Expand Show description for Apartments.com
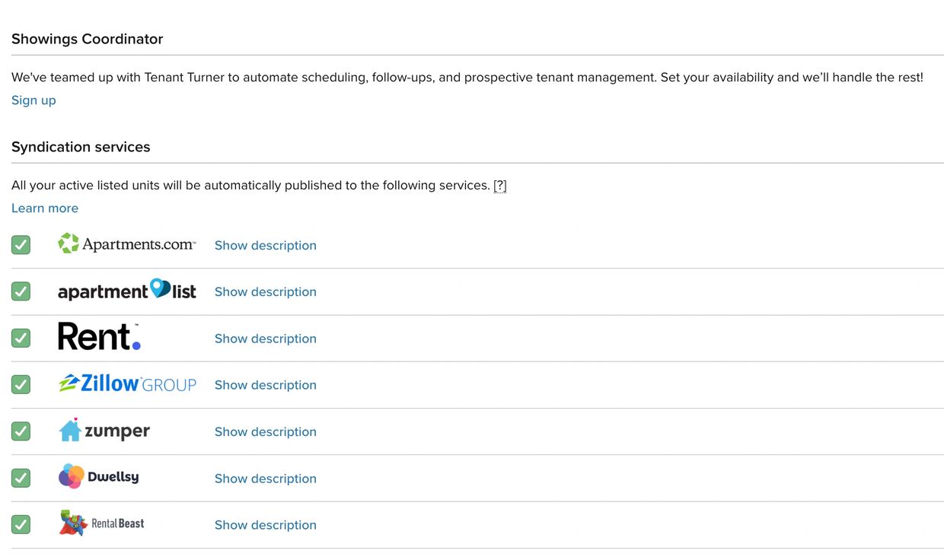The width and height of the screenshot is (944, 560). pos(265,245)
